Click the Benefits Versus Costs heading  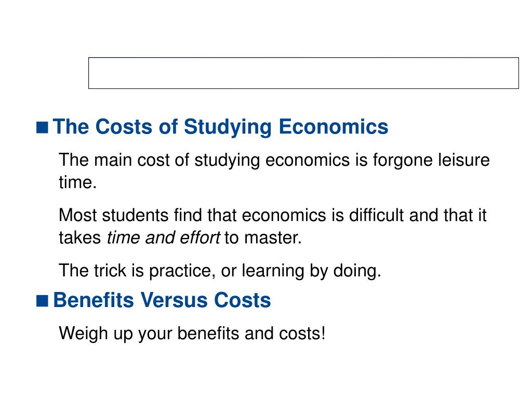(162, 300)
